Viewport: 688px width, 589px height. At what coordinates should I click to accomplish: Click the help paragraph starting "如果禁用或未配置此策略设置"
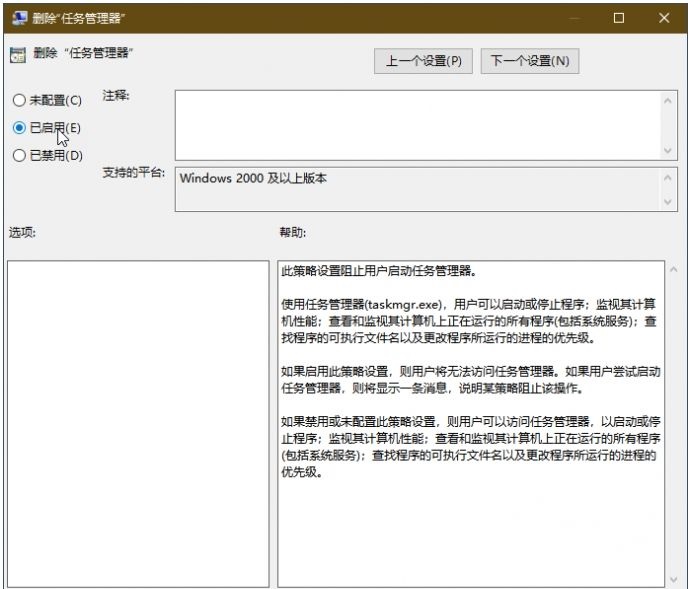pyautogui.click(x=471, y=447)
